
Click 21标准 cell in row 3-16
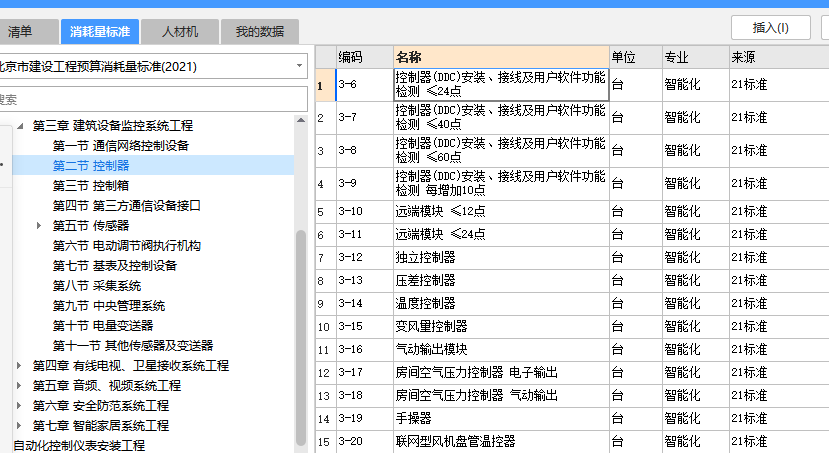pos(779,349)
